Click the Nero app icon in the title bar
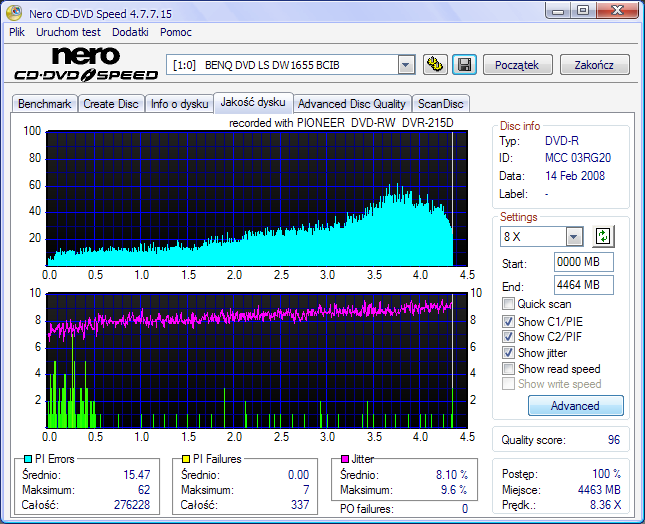Viewport: 645px width, 524px height. 14,13
